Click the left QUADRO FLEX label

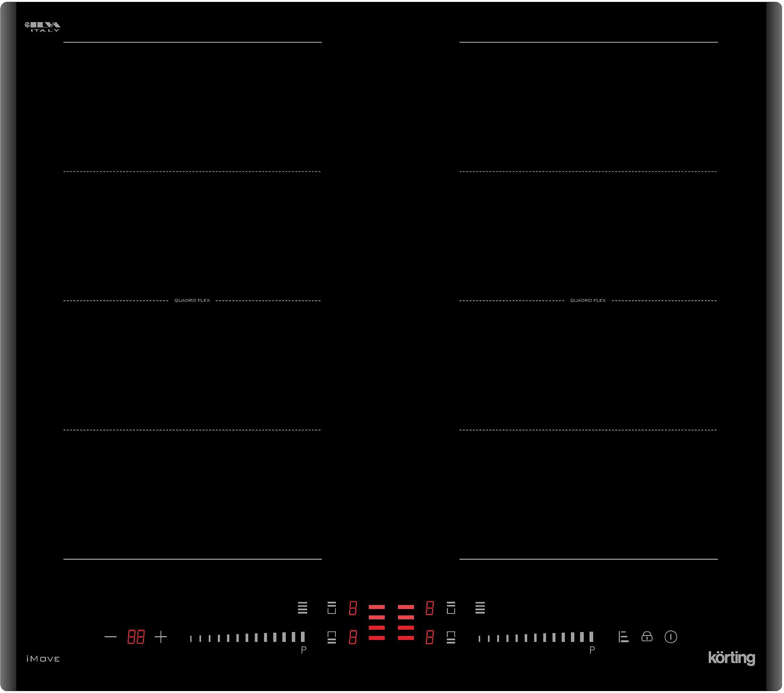[x=192, y=301]
